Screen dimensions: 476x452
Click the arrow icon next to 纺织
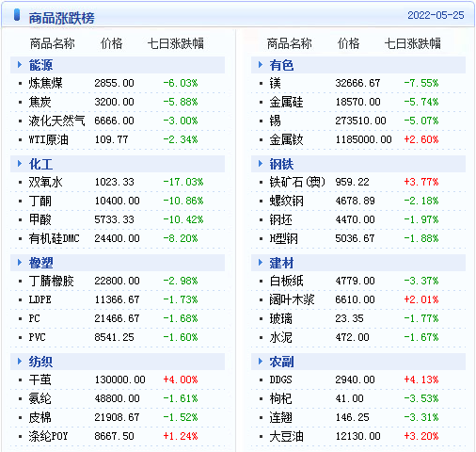pyautogui.click(x=20, y=362)
